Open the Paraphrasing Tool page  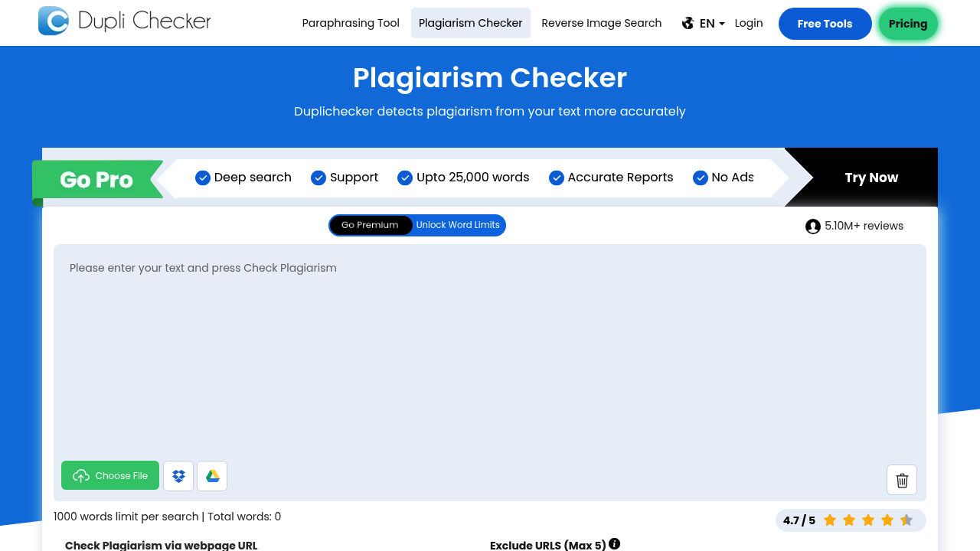pos(351,23)
